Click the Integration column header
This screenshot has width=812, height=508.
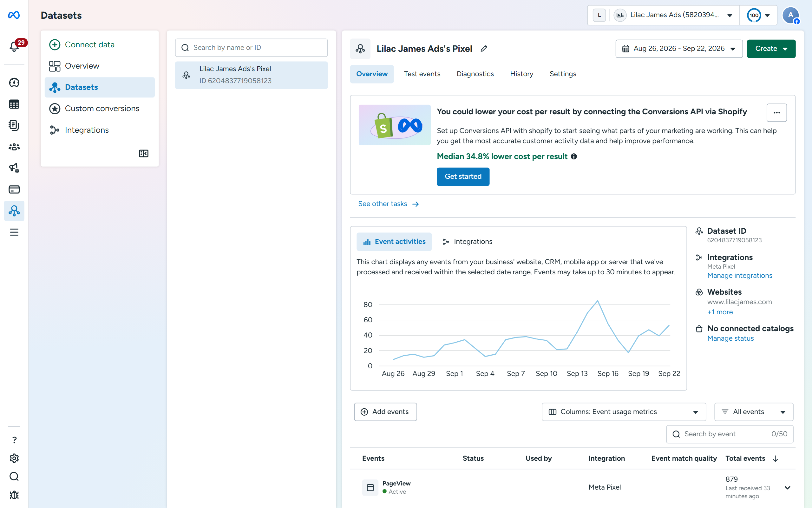(x=606, y=458)
